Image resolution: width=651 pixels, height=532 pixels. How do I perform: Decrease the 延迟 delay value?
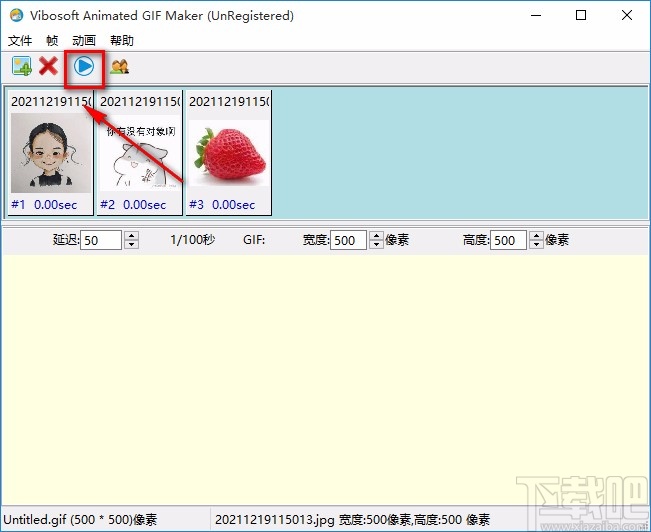pos(132,245)
